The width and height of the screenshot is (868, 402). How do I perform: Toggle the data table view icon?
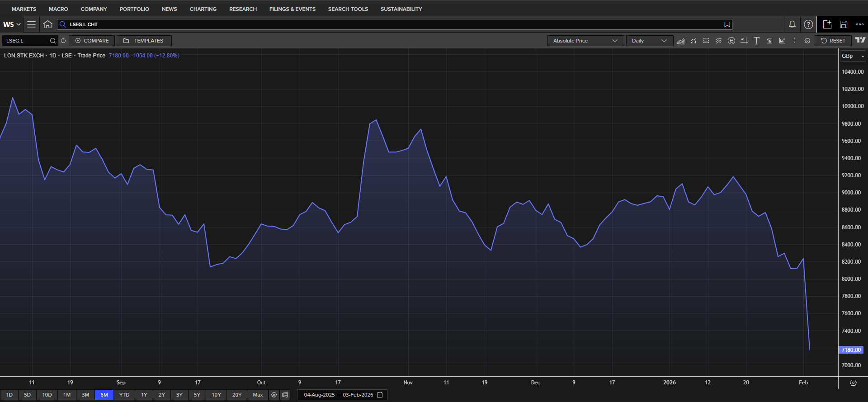[285, 395]
